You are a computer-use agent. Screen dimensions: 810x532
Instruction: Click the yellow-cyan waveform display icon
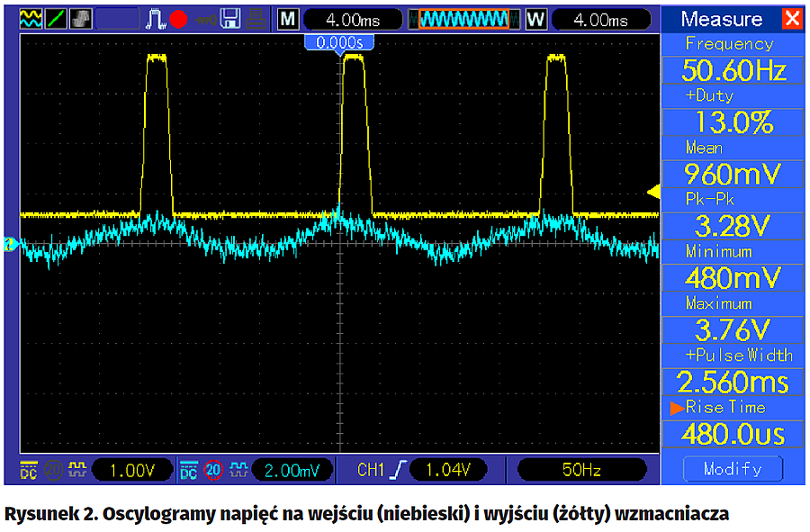[31, 18]
